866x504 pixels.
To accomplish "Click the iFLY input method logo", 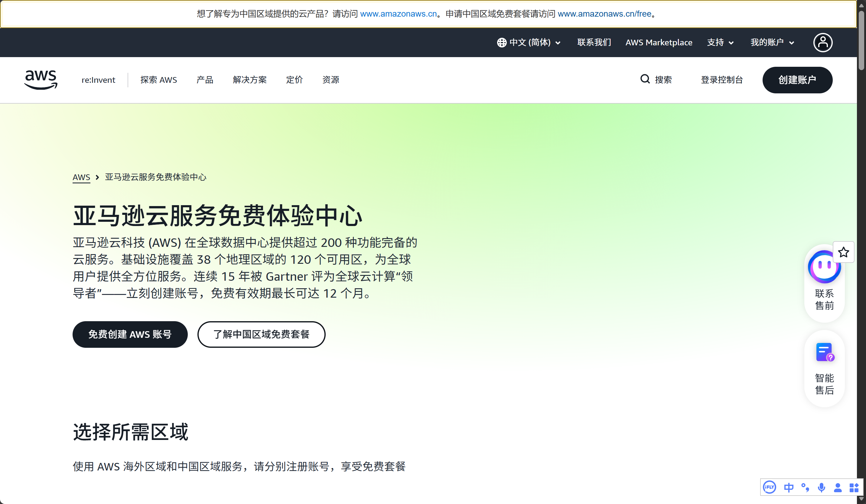I will (769, 487).
